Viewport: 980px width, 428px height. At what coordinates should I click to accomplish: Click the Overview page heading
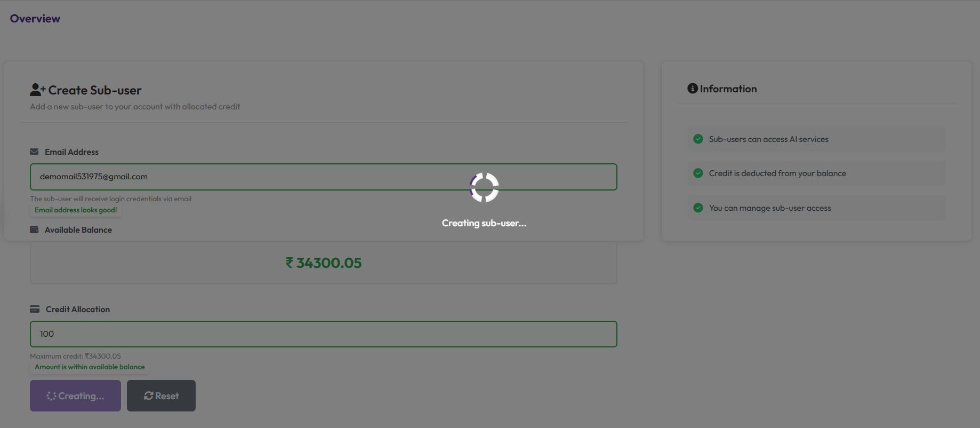point(35,19)
